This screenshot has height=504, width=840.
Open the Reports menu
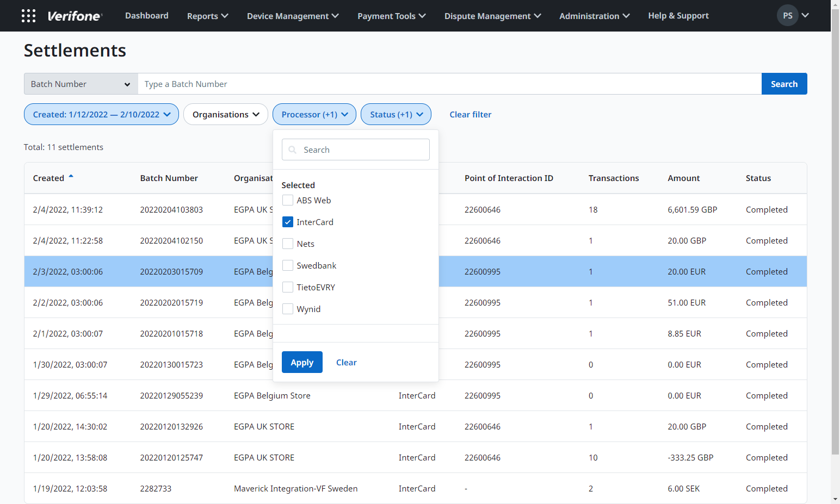(207, 16)
